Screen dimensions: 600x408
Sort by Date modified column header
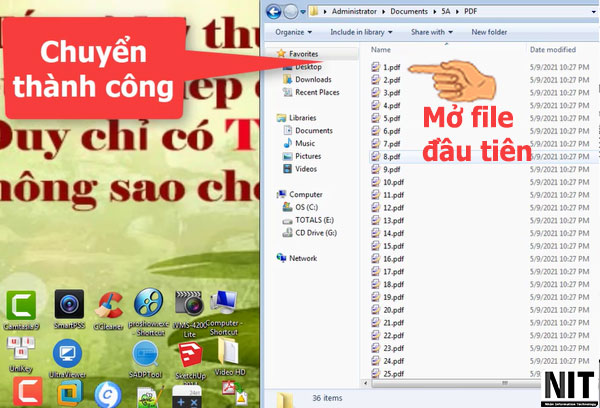coord(553,50)
